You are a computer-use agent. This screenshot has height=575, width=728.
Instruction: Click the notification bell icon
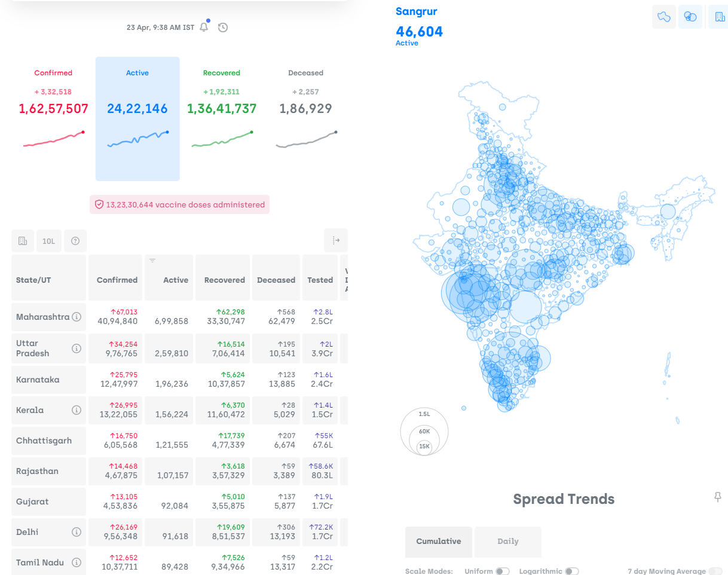204,27
